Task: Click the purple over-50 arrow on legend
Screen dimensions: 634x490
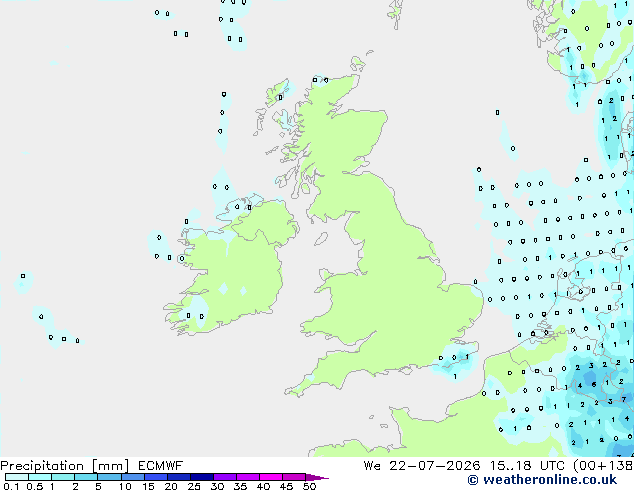Action: pyautogui.click(x=317, y=478)
